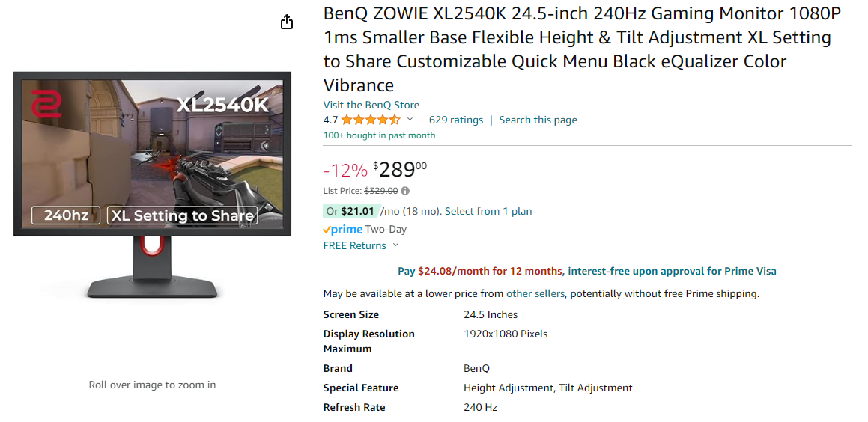The width and height of the screenshot is (868, 422).
Task: Click the 4.7 rating number
Action: click(330, 120)
